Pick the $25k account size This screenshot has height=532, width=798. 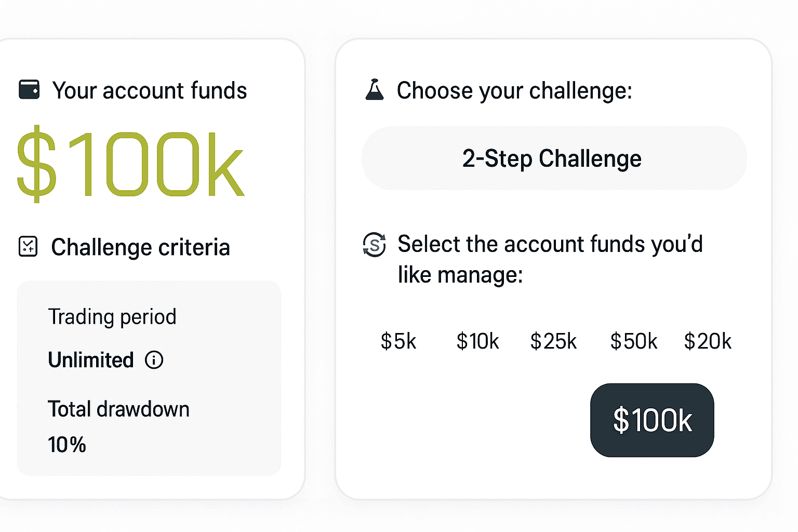click(553, 341)
